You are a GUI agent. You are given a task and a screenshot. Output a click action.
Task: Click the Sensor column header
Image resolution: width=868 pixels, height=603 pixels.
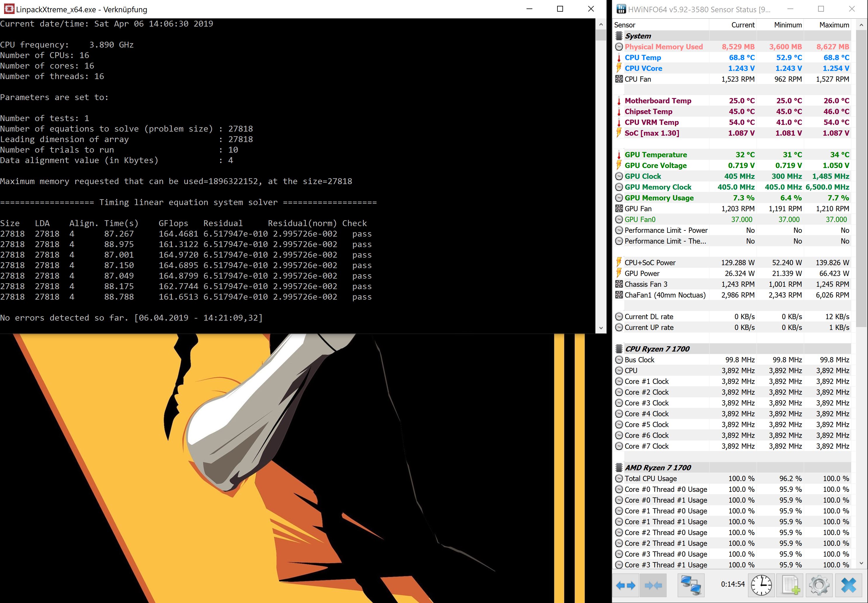click(625, 25)
